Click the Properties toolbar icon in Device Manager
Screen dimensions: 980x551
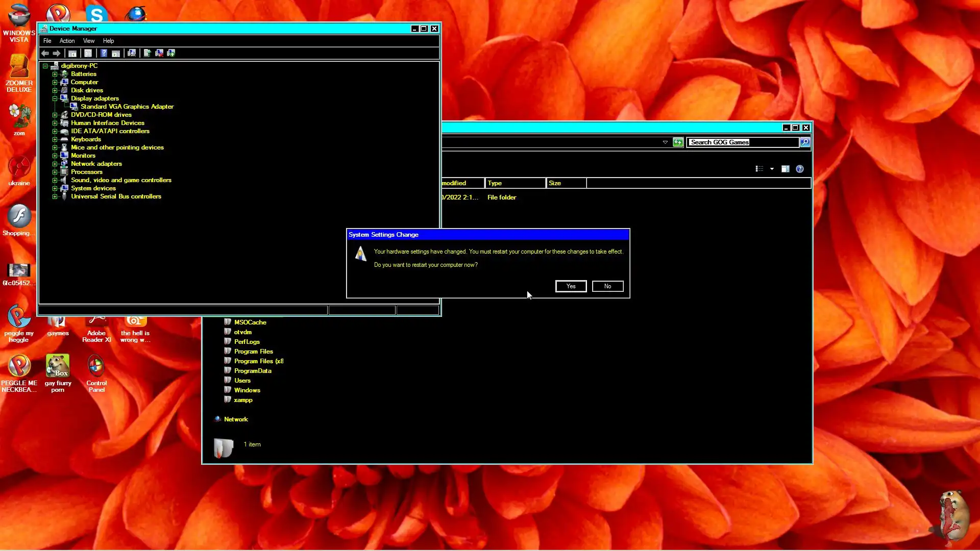point(88,53)
